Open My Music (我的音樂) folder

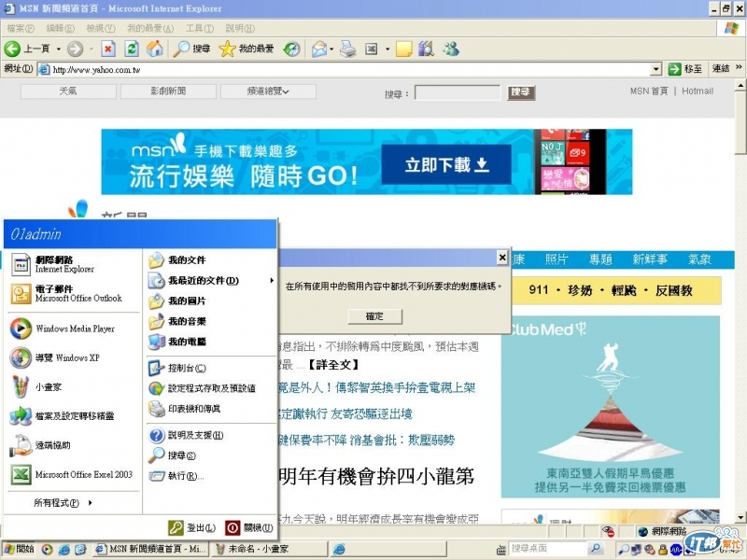coord(211,321)
